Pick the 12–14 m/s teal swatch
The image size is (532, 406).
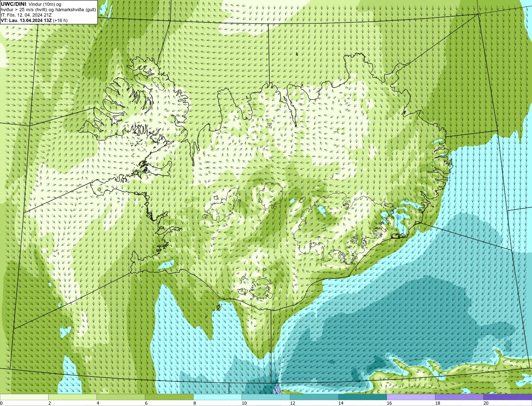click(314, 397)
